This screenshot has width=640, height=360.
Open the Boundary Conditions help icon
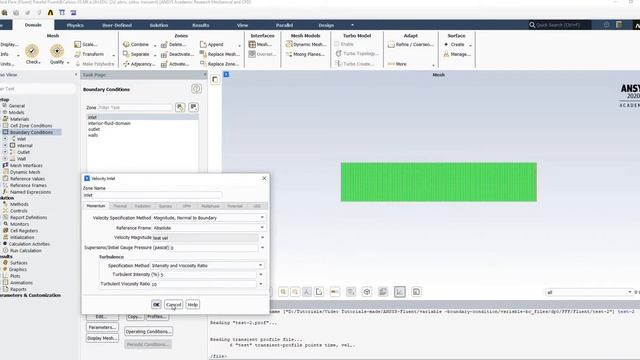pyautogui.click(x=196, y=89)
